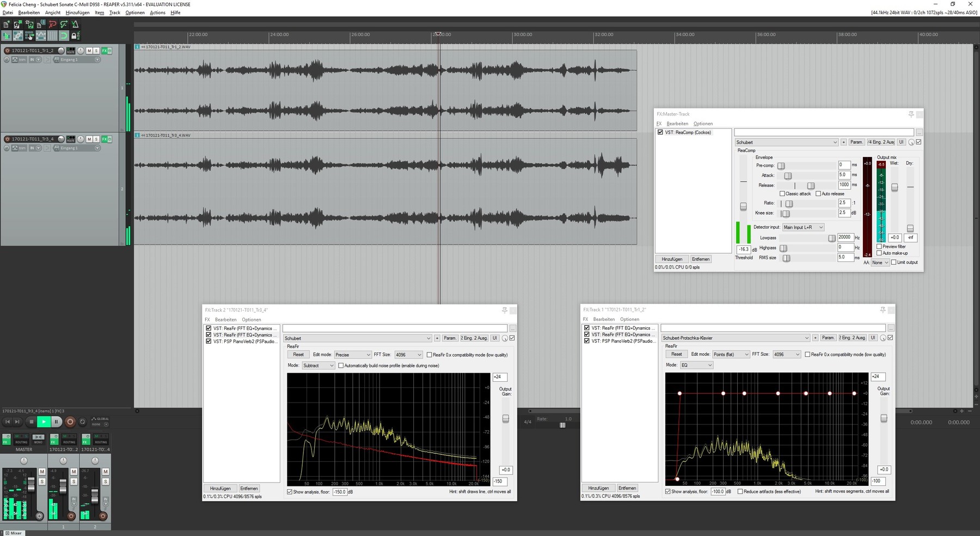
Task: Toggle the snap magnet toolbar icon
Action: (64, 35)
